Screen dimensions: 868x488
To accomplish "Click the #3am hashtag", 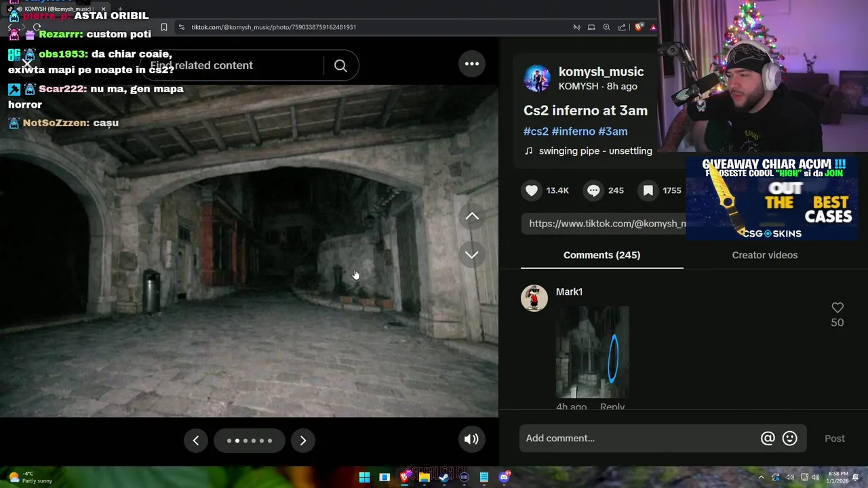I will [x=613, y=131].
